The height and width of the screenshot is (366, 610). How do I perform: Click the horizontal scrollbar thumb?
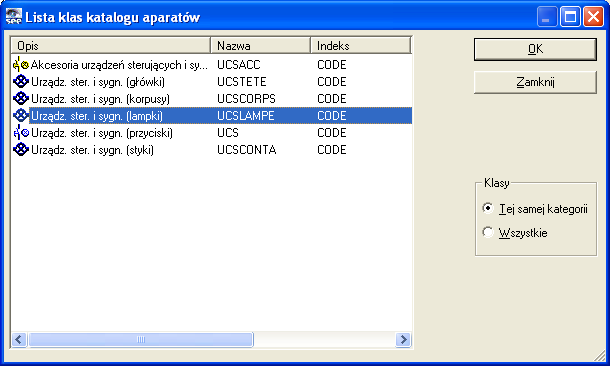[141, 340]
